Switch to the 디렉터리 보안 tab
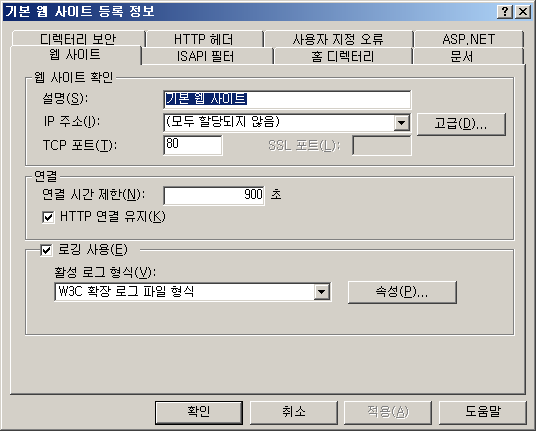The image size is (536, 431). [x=78, y=39]
